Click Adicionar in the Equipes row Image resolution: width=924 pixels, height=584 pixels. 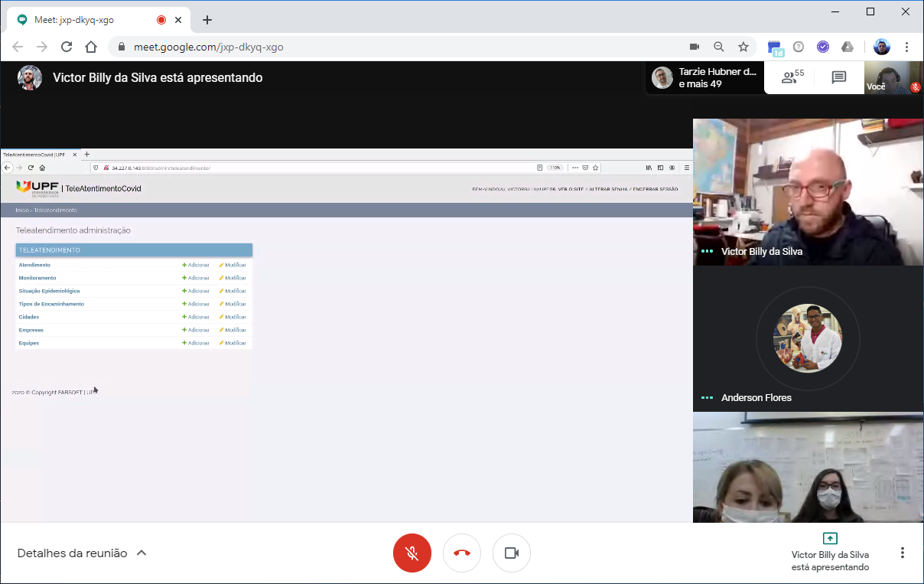[x=196, y=343]
